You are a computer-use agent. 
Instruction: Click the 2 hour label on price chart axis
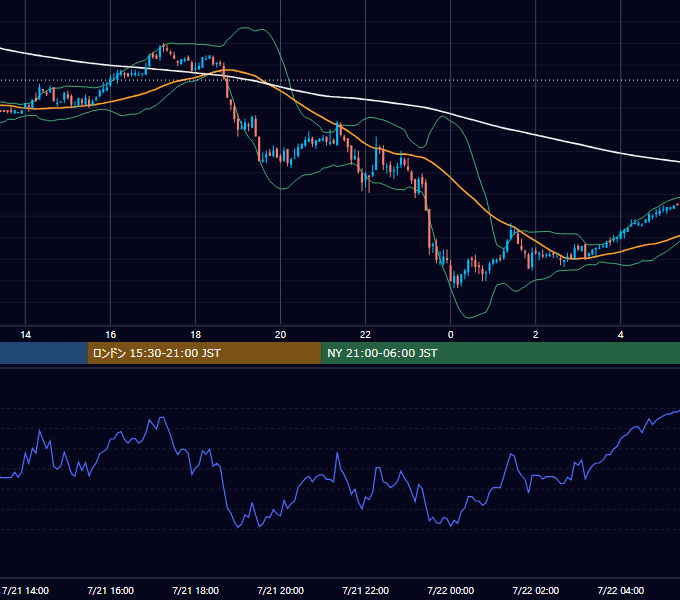pyautogui.click(x=536, y=335)
